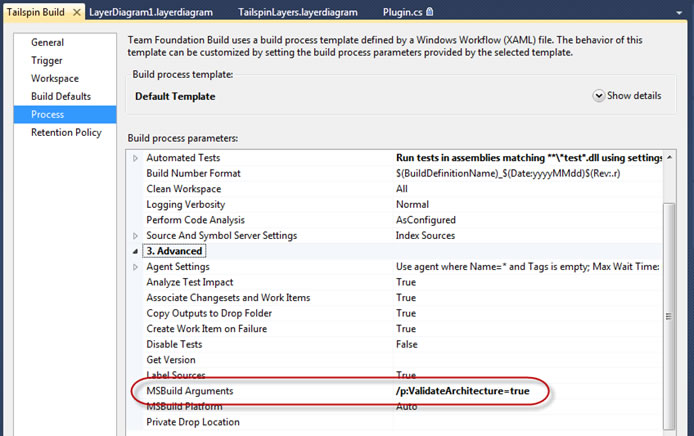Select Associate Changesets and Work Items row
Image resolution: width=694 pixels, height=436 pixels.
[x=395, y=298]
